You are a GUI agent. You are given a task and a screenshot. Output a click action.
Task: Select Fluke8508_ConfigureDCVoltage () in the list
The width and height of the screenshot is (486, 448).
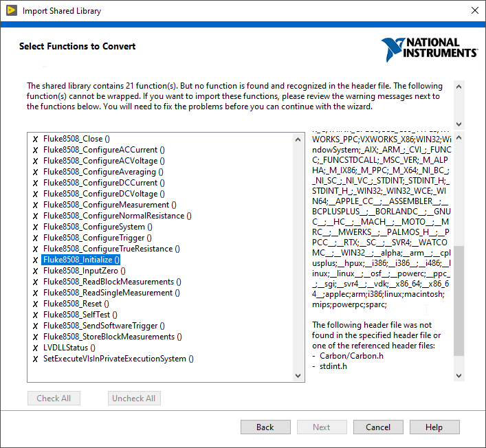(x=104, y=194)
